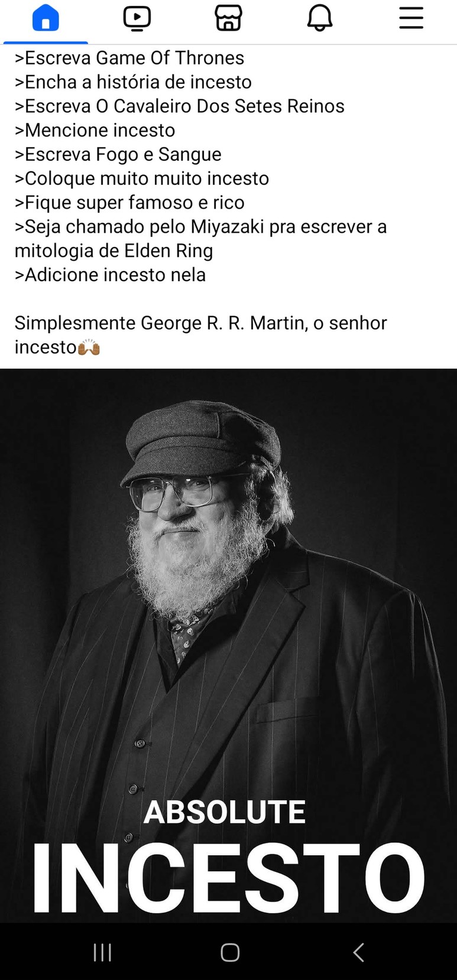Tap the line mentioning Miyazaki

(x=201, y=239)
